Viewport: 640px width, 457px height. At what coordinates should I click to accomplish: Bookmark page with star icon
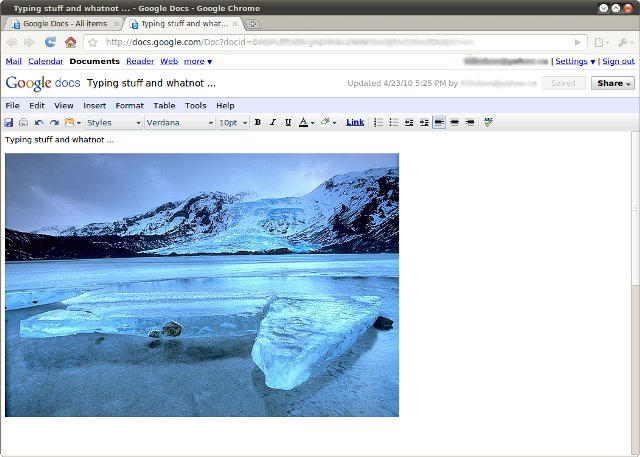click(93, 42)
